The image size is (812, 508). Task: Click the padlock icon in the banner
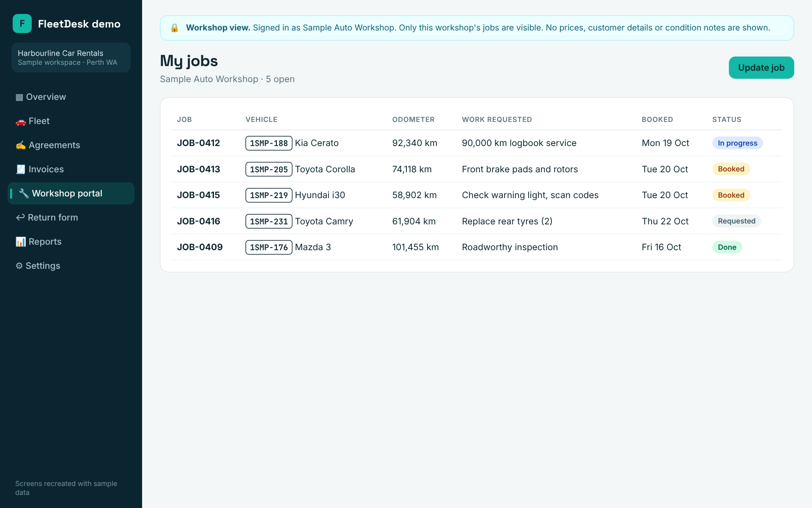[x=175, y=28]
